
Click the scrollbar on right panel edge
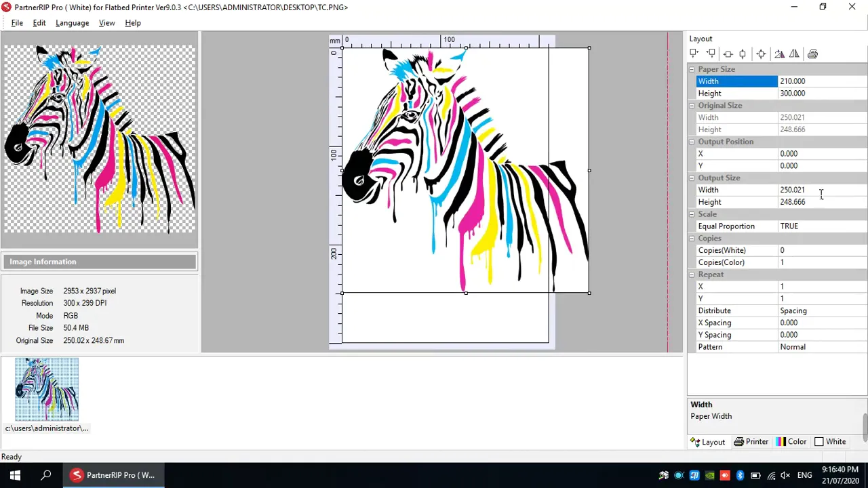click(x=865, y=427)
